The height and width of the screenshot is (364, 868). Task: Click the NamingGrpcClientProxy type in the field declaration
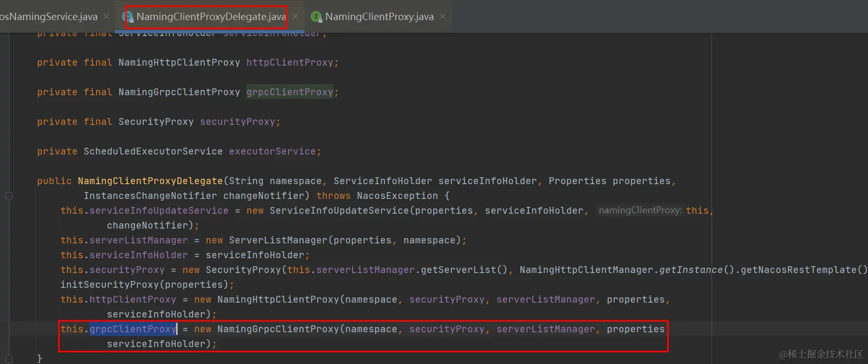point(179,92)
